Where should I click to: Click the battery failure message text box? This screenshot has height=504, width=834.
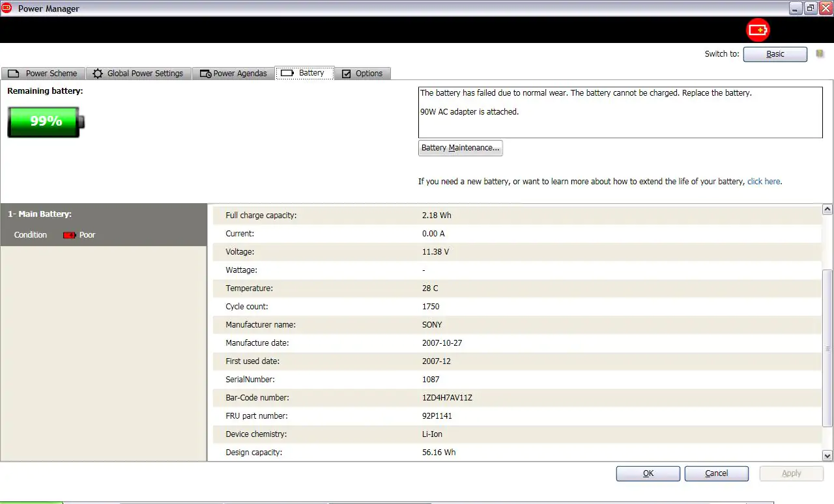620,112
